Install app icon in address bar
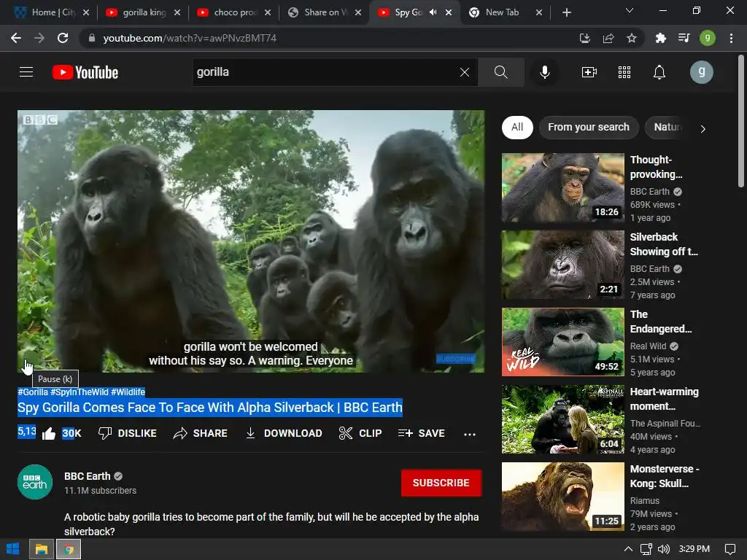Screen dimensions: 747x560 [585, 38]
